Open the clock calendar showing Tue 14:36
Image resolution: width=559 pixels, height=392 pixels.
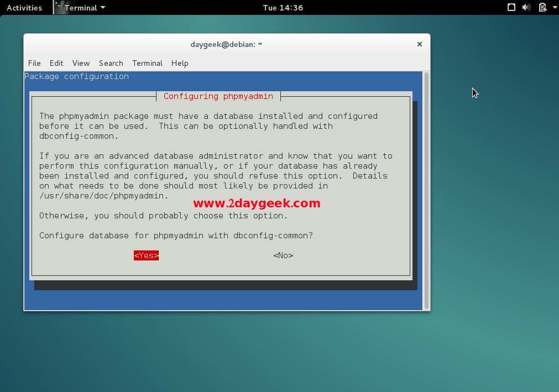click(x=283, y=8)
